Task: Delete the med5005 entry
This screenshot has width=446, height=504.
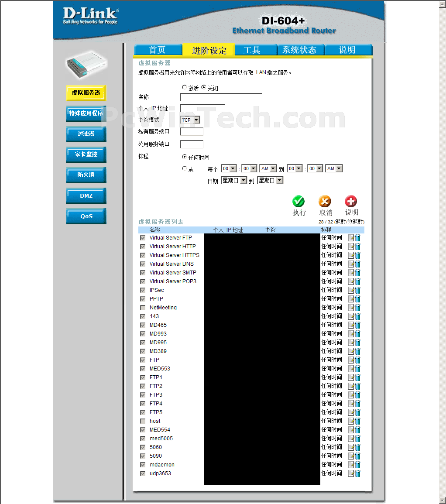Action: click(x=357, y=439)
